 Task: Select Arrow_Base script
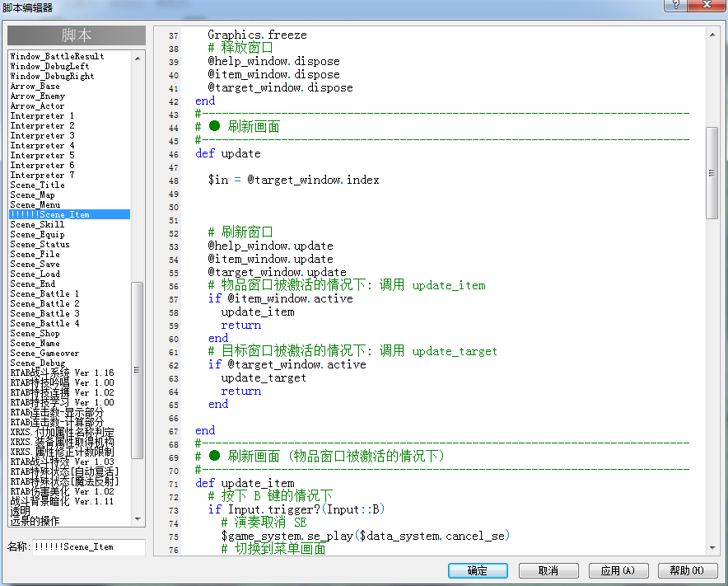coord(35,86)
